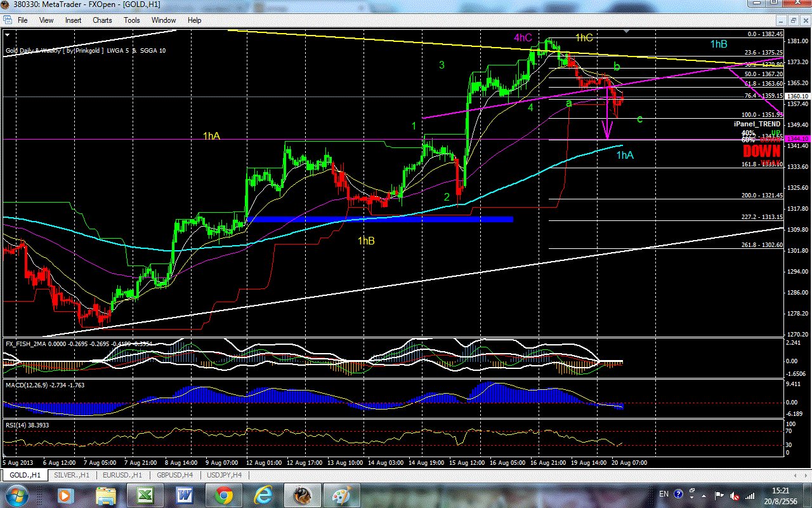This screenshot has height=508, width=812.
Task: Select the MetaTrader app icon in taskbar
Action: coord(303,494)
